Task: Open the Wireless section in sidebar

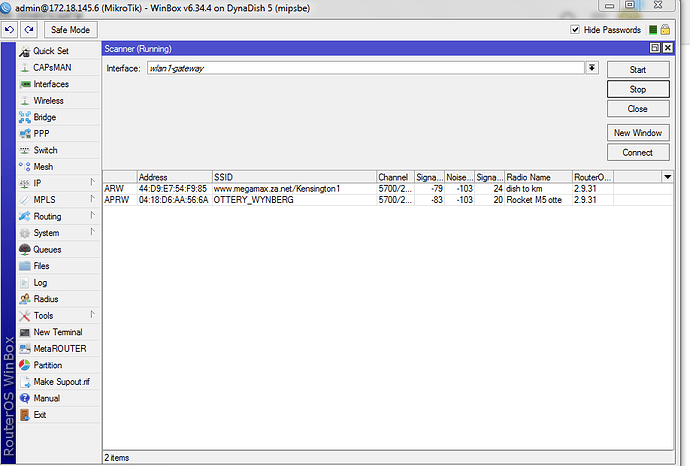Action: 48,100
